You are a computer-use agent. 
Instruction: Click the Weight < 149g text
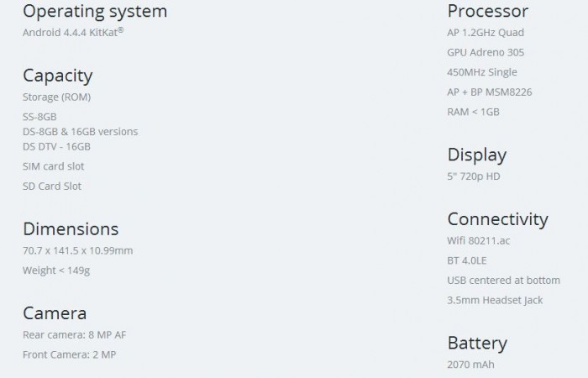56,270
